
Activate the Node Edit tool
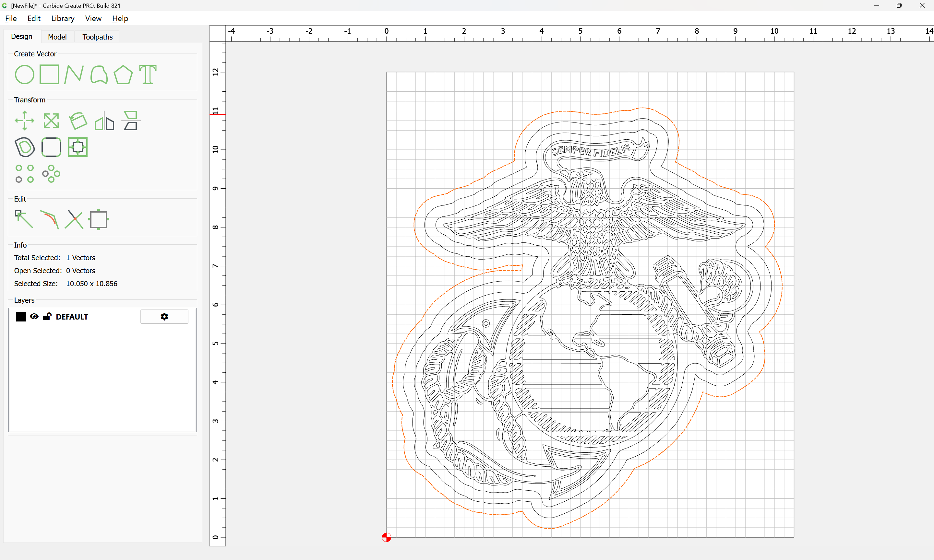(x=24, y=219)
